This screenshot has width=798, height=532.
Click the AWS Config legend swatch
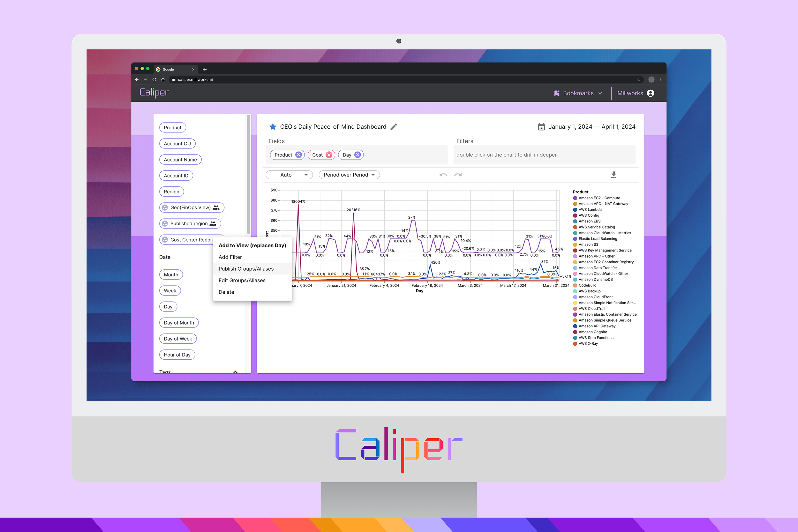pos(575,215)
